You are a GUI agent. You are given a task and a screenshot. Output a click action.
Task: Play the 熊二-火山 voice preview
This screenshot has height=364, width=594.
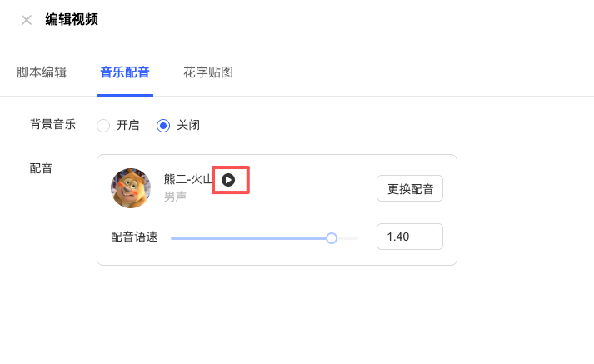(x=228, y=179)
